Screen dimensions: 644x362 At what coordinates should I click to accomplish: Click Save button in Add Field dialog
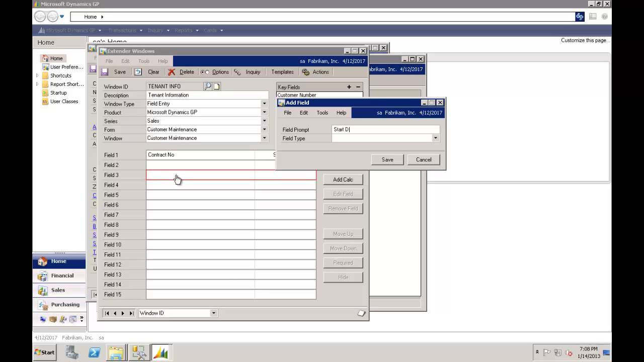coord(387,159)
